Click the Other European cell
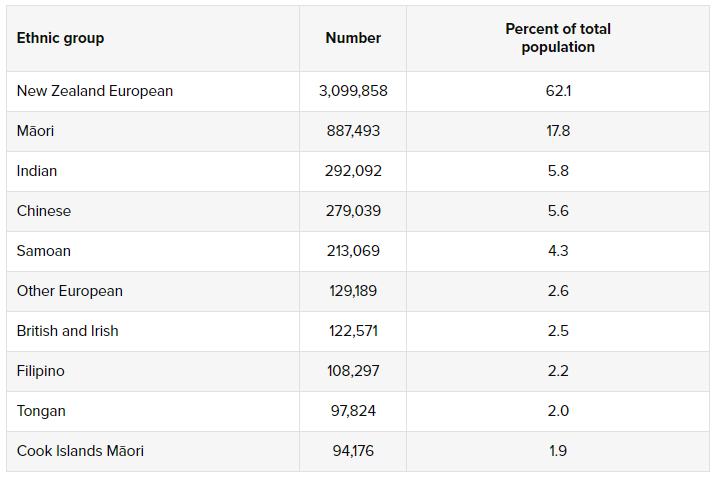Viewport: 716px width, 480px height. coord(70,291)
